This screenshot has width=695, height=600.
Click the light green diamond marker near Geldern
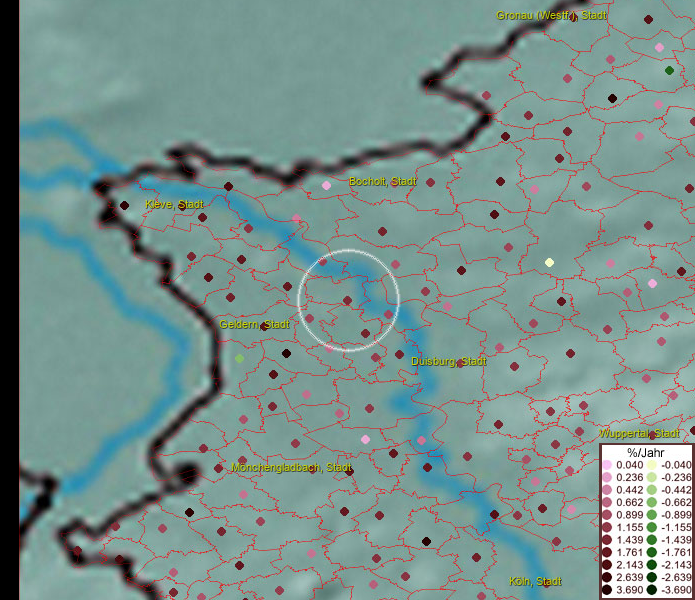239,358
